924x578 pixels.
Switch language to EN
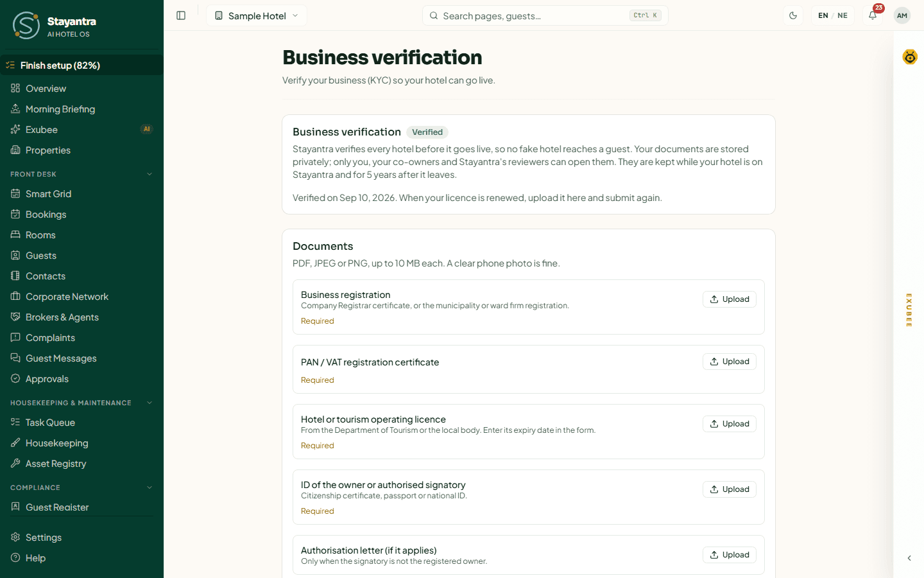coord(823,15)
